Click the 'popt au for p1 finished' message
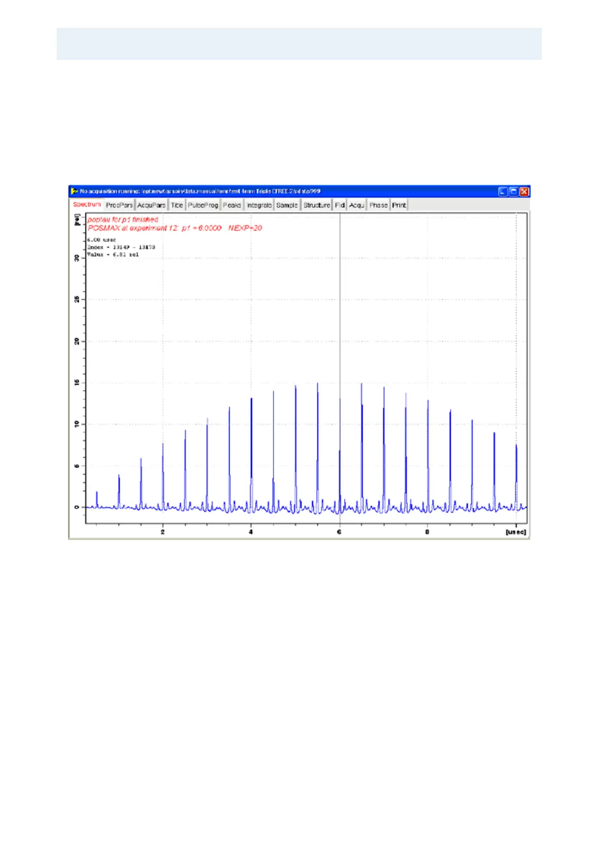The image size is (613, 868). click(x=123, y=220)
